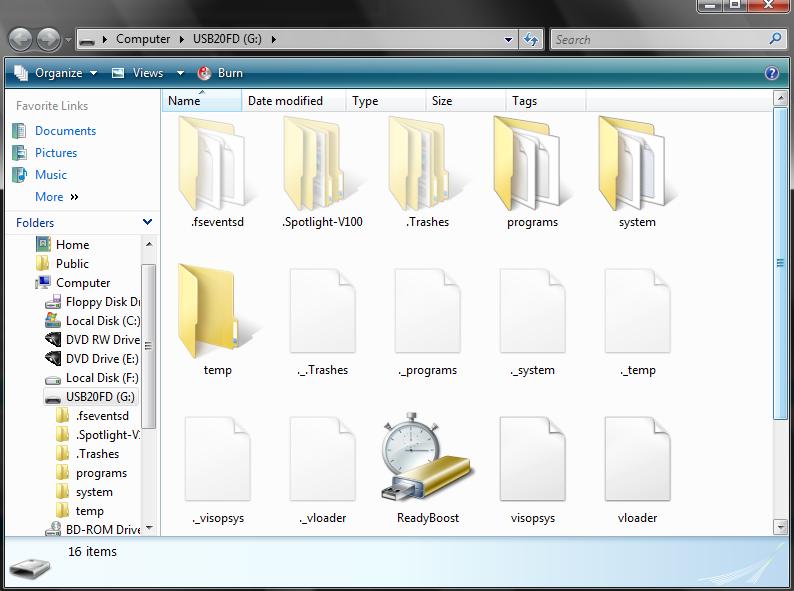
Task: Open the system folder icon
Action: tap(637, 163)
